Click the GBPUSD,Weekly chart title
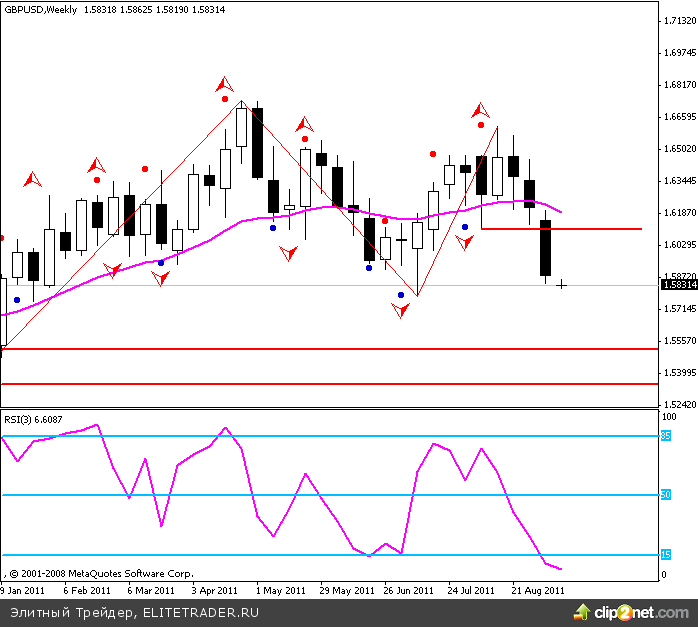Image resolution: width=698 pixels, height=627 pixels. (x=40, y=10)
